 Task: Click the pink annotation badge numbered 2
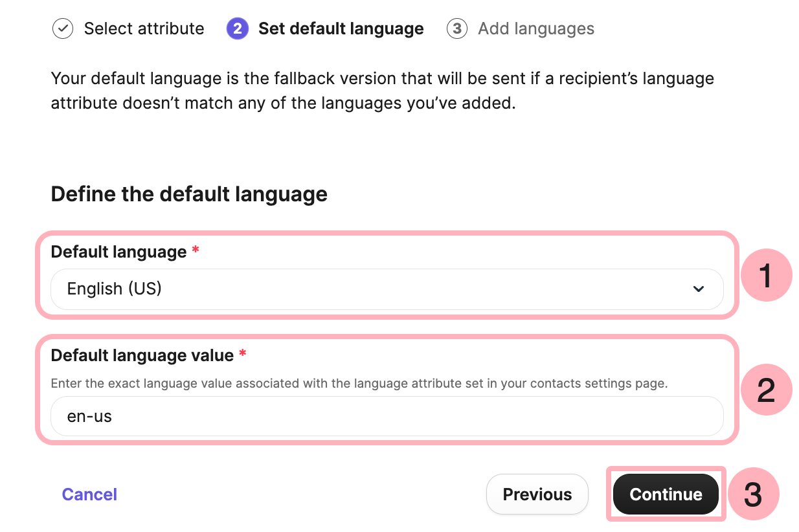click(x=766, y=390)
